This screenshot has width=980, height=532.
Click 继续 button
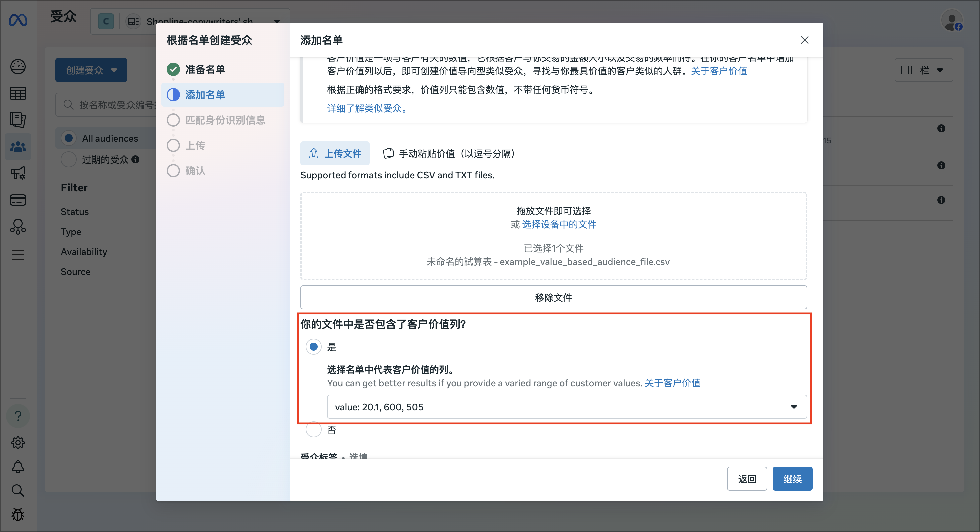[792, 479]
